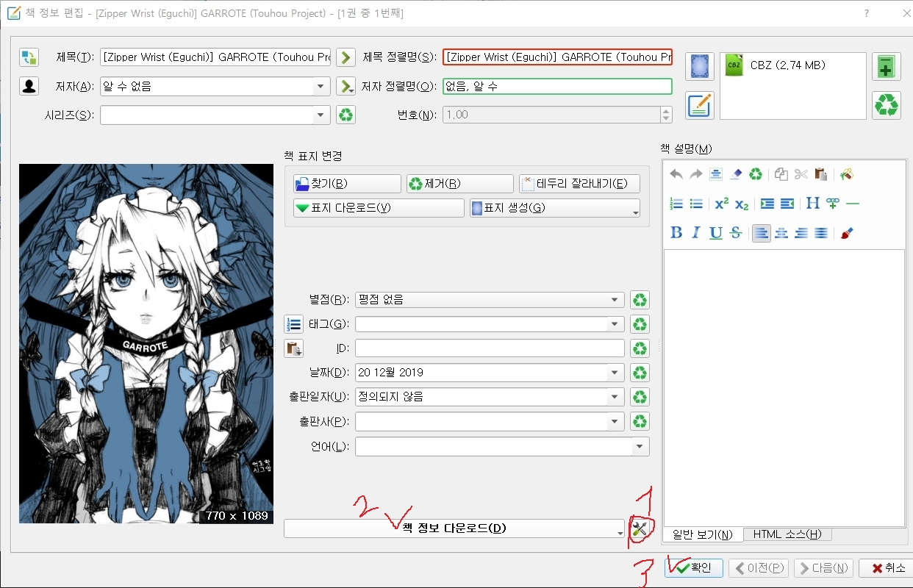913x588 pixels.
Task: Paste in the description editor toolbar
Action: [x=821, y=174]
